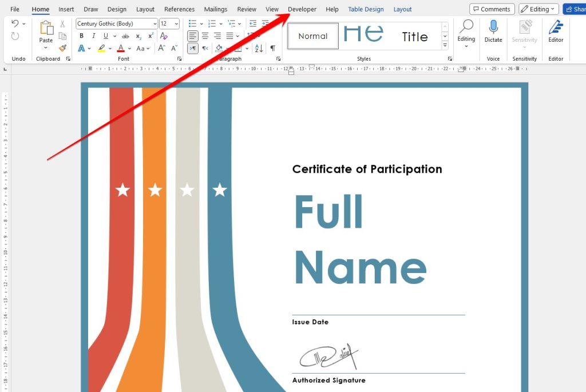The width and height of the screenshot is (586, 392).
Task: Click the Share button
Action: (x=575, y=9)
